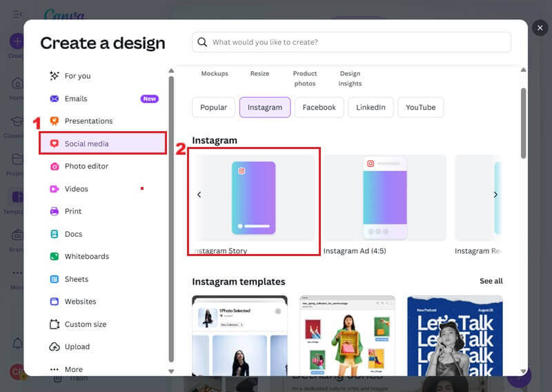Viewport: 552px width, 392px height.
Task: Click the content area scrollbar thumb
Action: coord(524,124)
